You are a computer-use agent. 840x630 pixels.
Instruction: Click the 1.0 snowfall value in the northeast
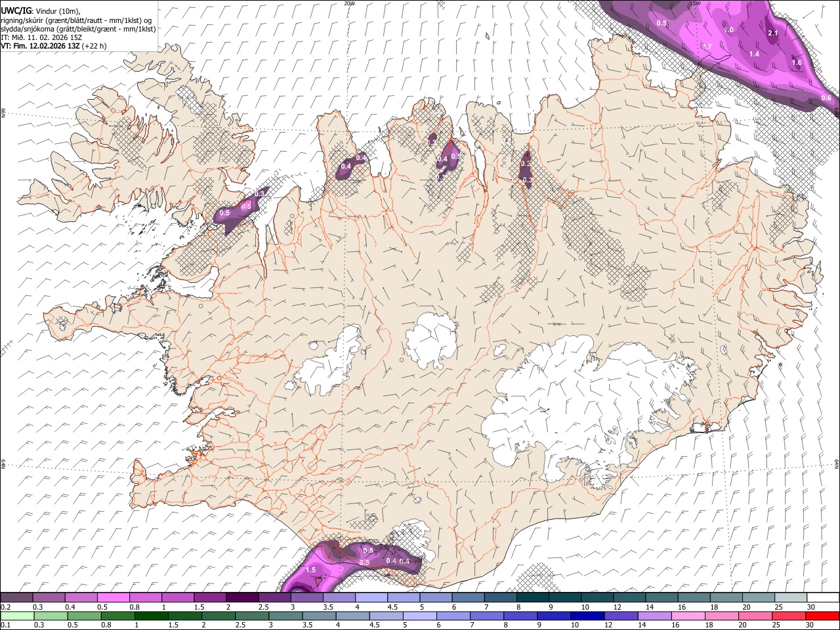click(728, 30)
